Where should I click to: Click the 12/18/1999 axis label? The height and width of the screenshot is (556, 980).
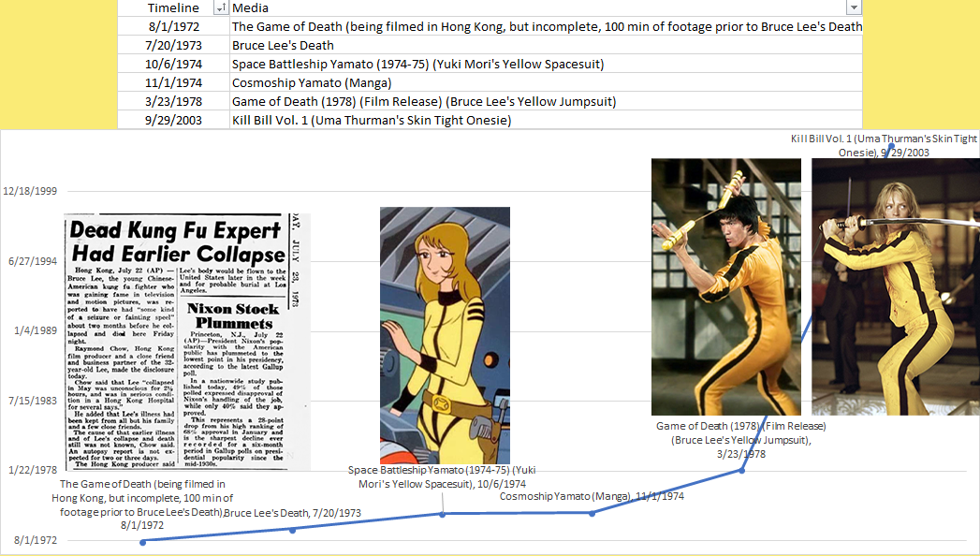pyautogui.click(x=31, y=191)
